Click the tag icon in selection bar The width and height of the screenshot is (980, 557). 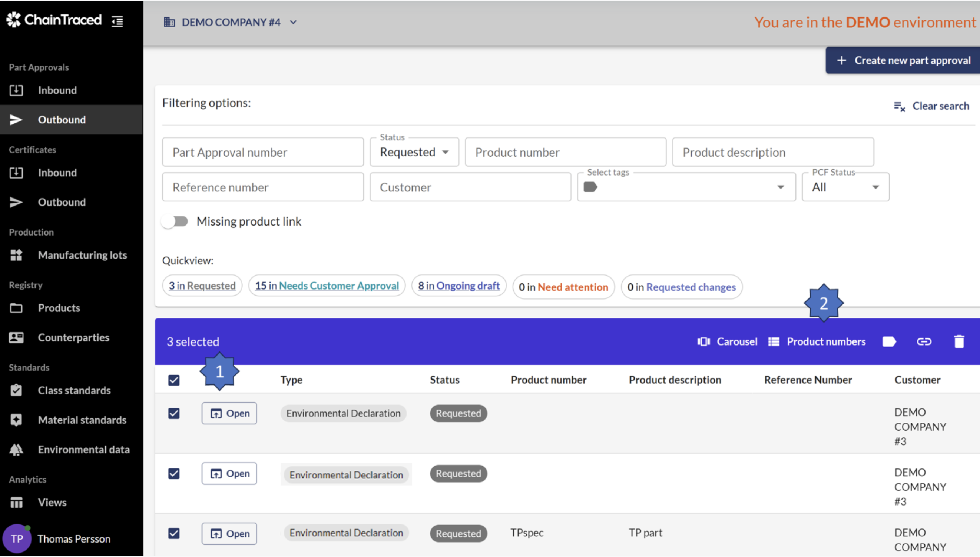click(888, 341)
